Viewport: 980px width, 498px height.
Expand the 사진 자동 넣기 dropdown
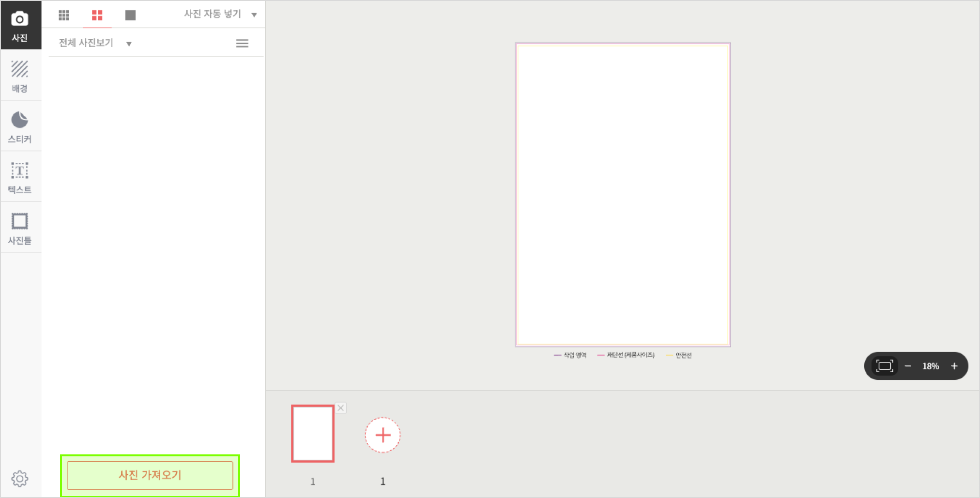click(220, 14)
